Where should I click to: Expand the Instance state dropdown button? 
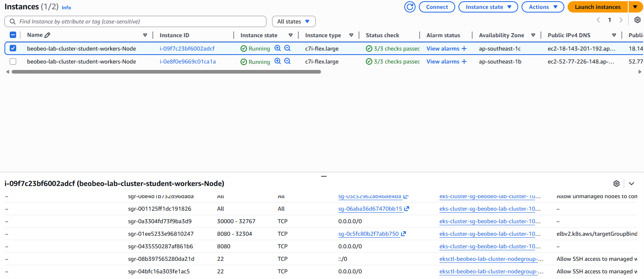pos(488,7)
